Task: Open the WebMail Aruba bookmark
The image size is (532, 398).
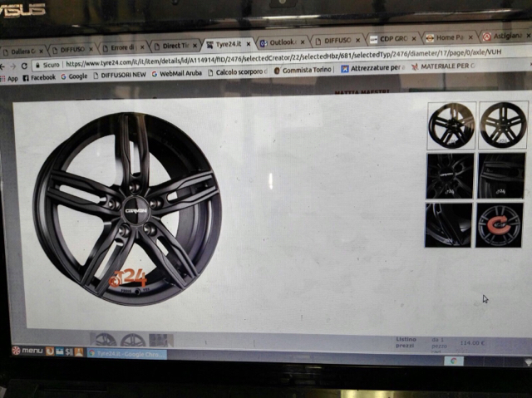Action: click(x=176, y=73)
